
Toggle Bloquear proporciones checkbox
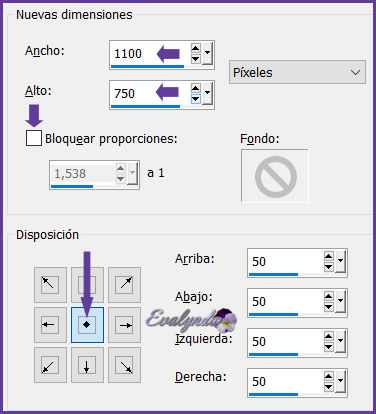pyautogui.click(x=34, y=138)
